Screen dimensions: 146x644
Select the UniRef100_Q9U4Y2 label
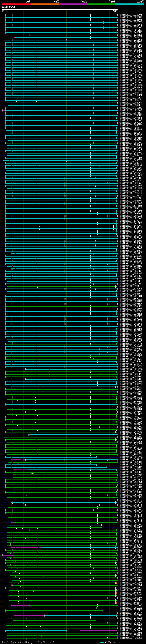pos(131,404)
